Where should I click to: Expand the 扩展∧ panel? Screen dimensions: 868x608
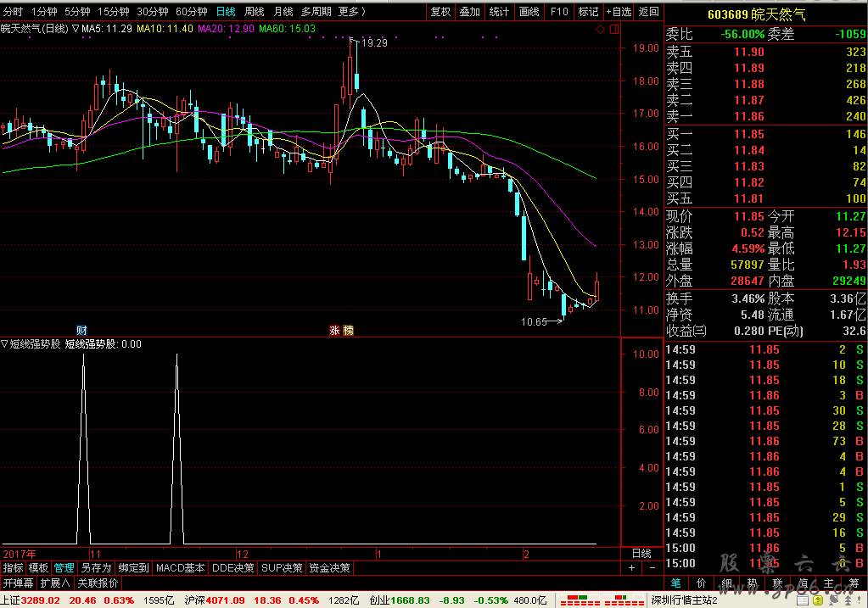[55, 583]
